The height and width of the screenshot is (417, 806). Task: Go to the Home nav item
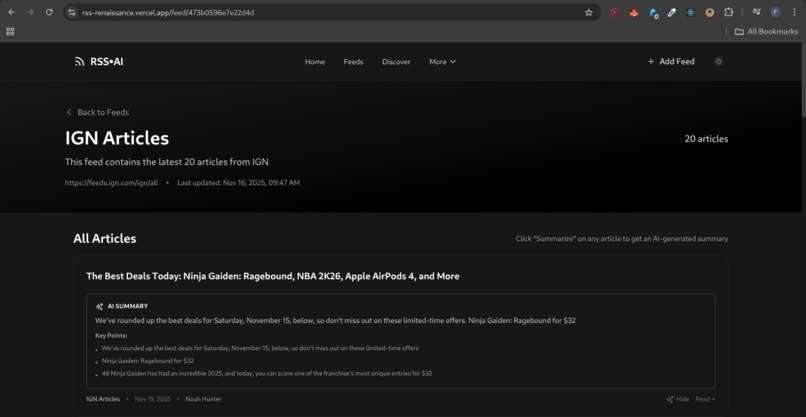point(315,62)
